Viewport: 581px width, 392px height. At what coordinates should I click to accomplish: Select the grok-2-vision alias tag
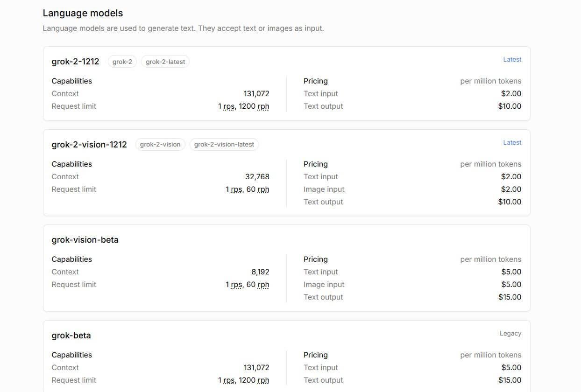(160, 144)
